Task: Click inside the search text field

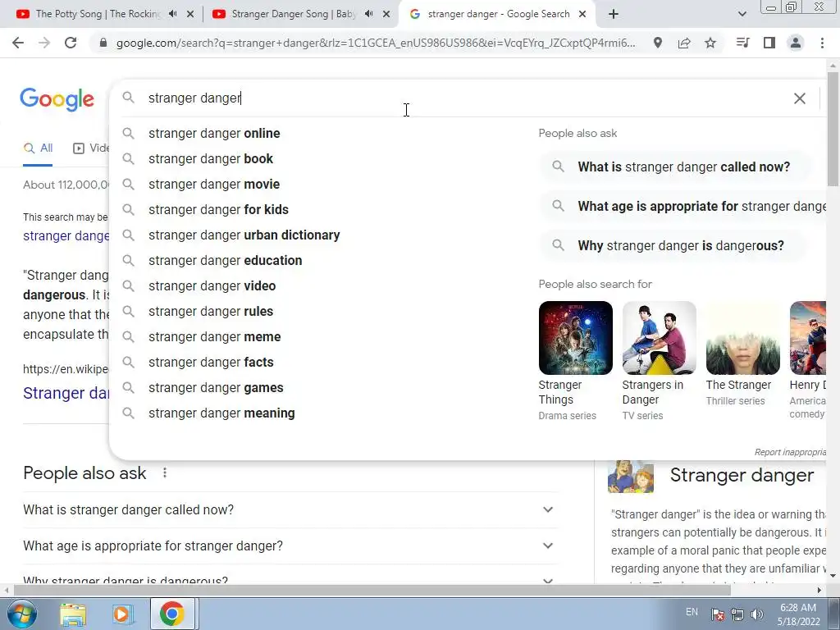Action: 461,98
